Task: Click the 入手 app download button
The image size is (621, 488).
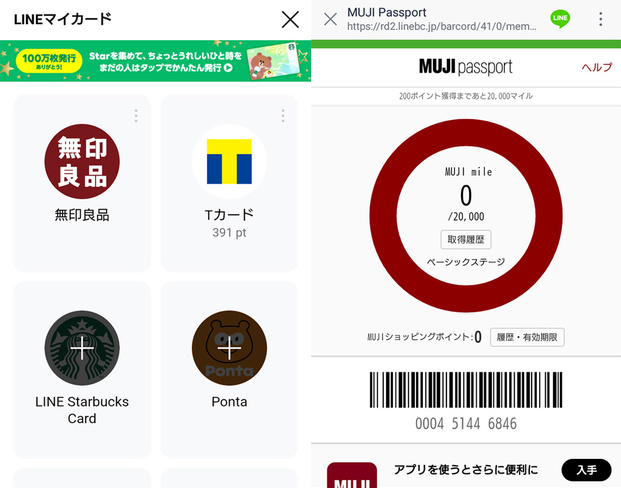Action: [x=587, y=470]
